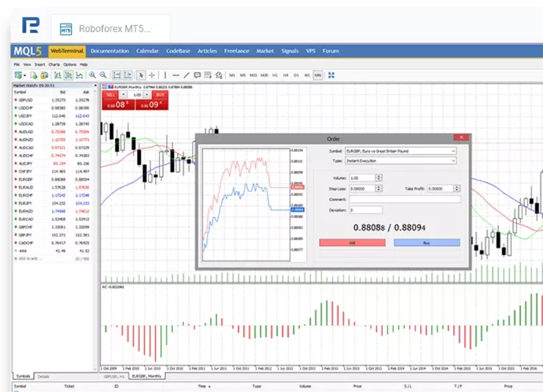This screenshot has width=543, height=392.
Task: Select the M15 timeframe
Action: pos(254,75)
